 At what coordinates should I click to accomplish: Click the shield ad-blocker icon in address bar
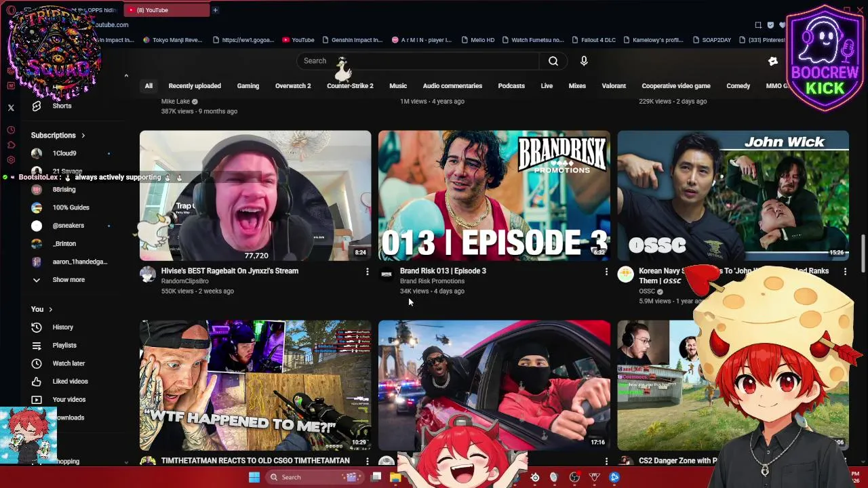[x=770, y=25]
